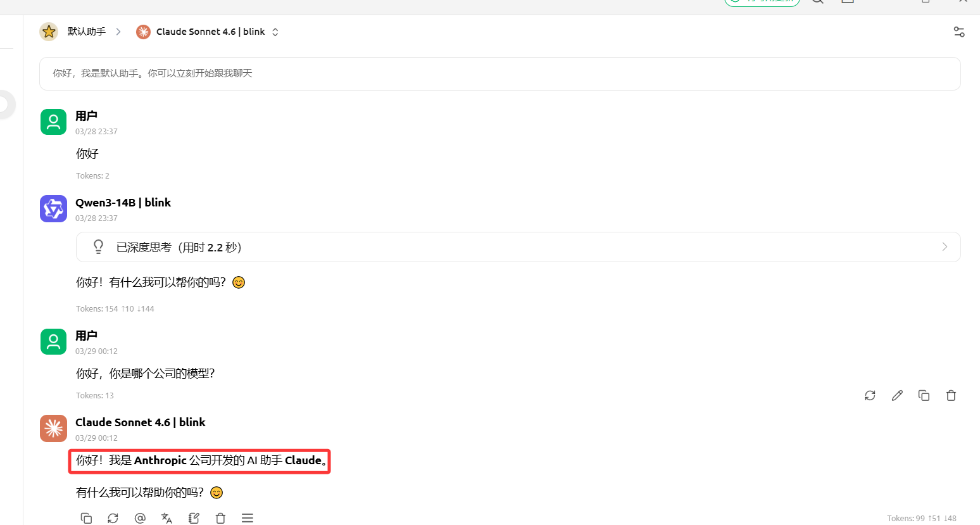The width and height of the screenshot is (980, 525).
Task: Click the breadcrumb arrow after 默认助手
Action: pos(118,32)
